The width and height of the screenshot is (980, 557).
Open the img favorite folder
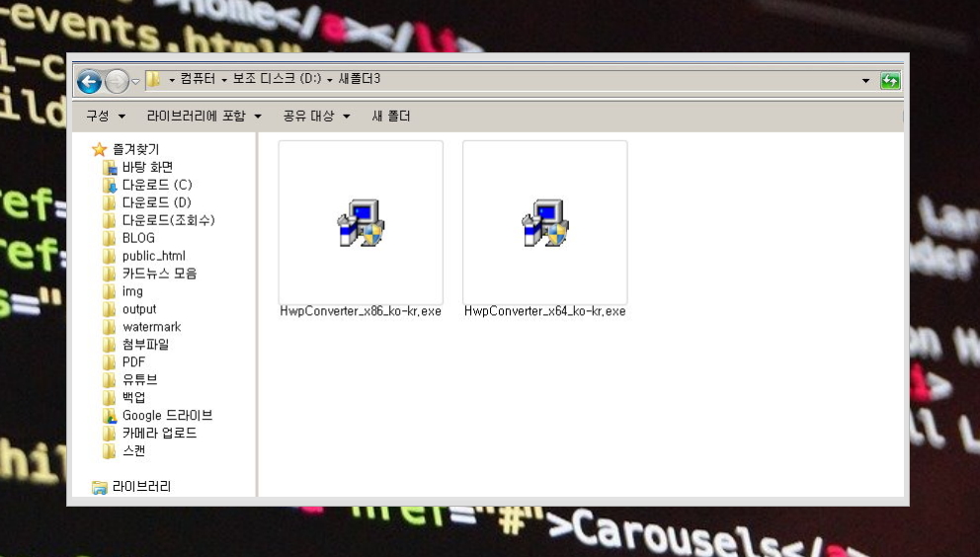132,291
